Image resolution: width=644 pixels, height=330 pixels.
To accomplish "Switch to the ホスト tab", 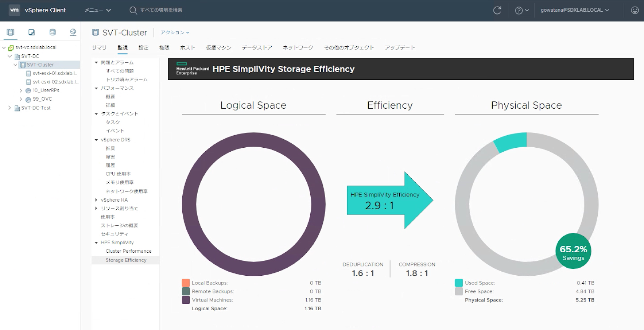I will coord(188,47).
